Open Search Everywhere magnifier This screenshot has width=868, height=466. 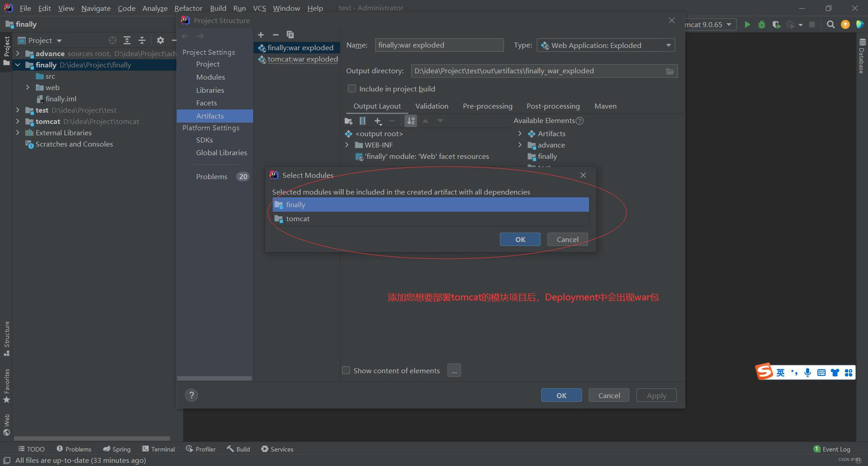tap(830, 24)
